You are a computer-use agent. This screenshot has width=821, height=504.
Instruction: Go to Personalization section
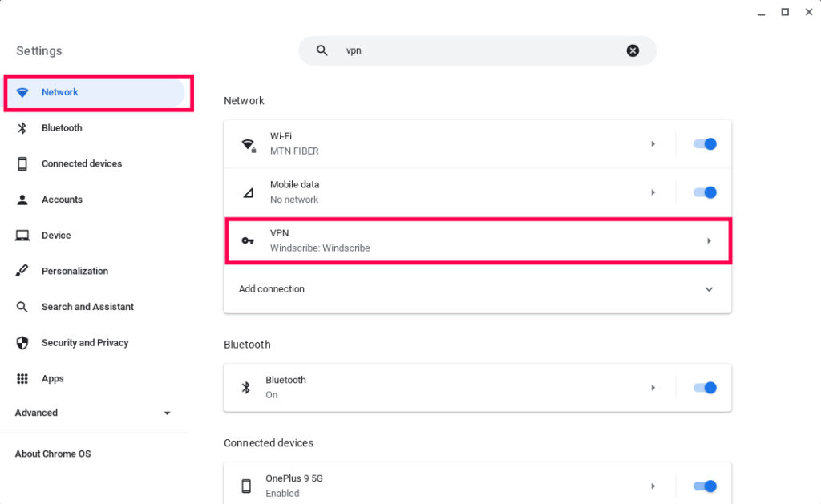click(75, 271)
